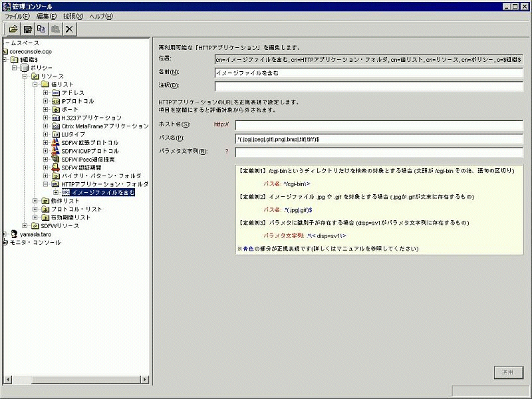Click the 適用 apply button
The image size is (532, 399).
pyautogui.click(x=507, y=372)
